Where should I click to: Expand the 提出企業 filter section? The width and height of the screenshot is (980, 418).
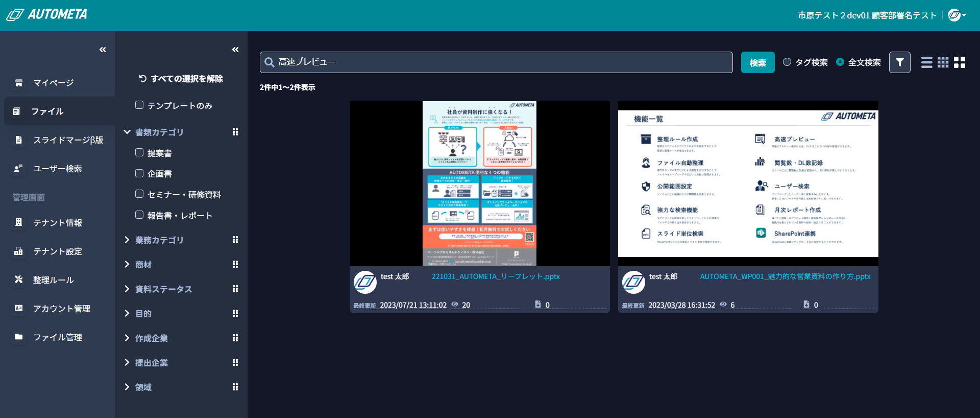[x=127, y=362]
